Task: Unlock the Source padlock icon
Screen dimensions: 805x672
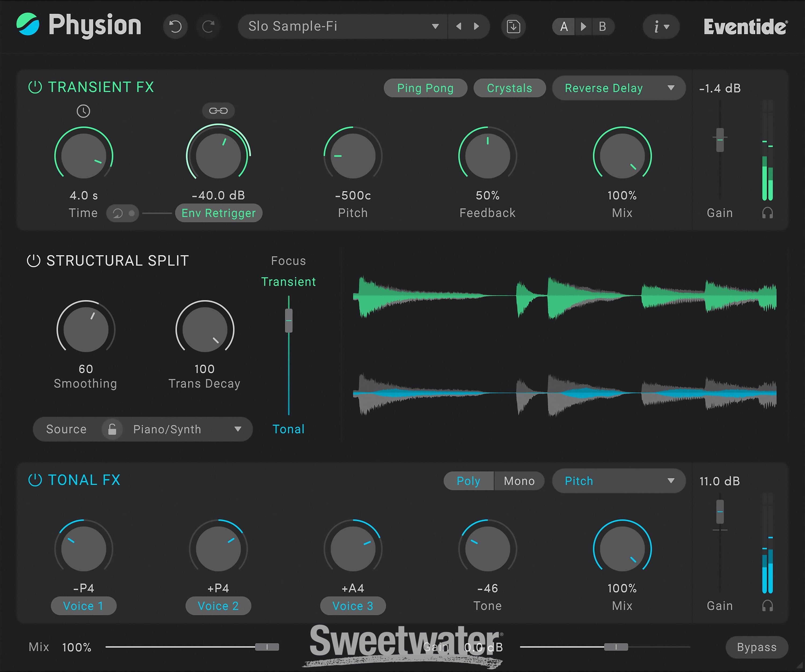Action: (x=112, y=429)
